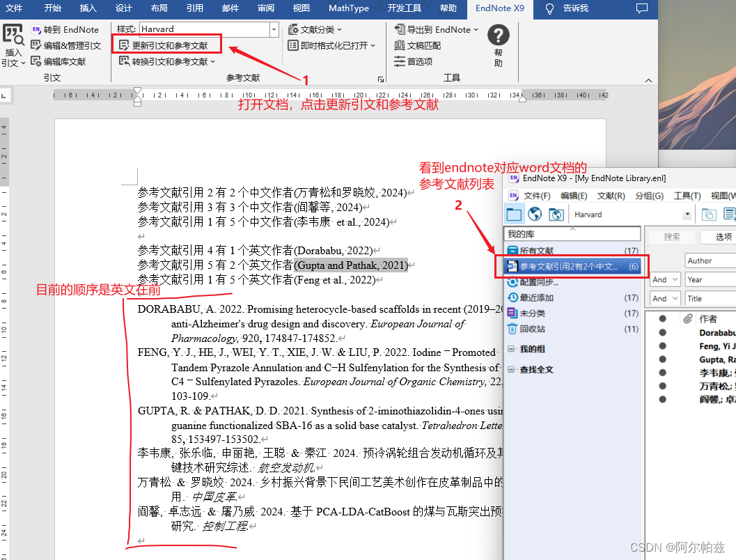Switch to the 开始 tab in Word
This screenshot has width=736, height=560.
click(x=53, y=8)
